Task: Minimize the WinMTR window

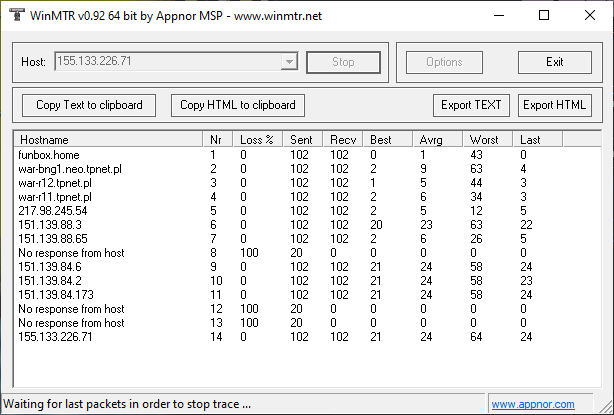Action: (499, 15)
